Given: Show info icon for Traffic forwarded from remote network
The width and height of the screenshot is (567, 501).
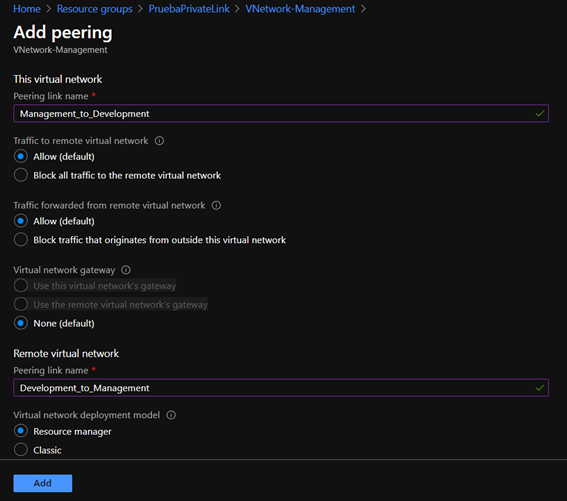Looking at the screenshot, I should [216, 205].
